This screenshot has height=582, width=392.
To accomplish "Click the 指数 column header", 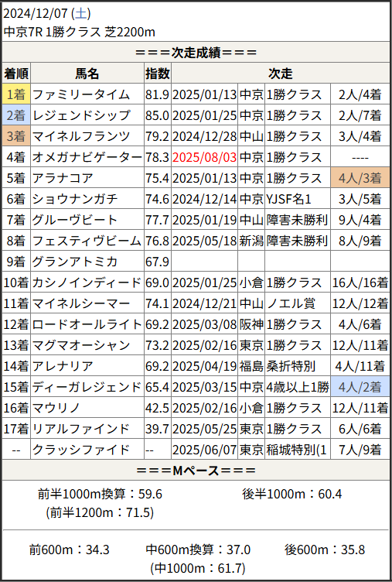I will tap(158, 74).
